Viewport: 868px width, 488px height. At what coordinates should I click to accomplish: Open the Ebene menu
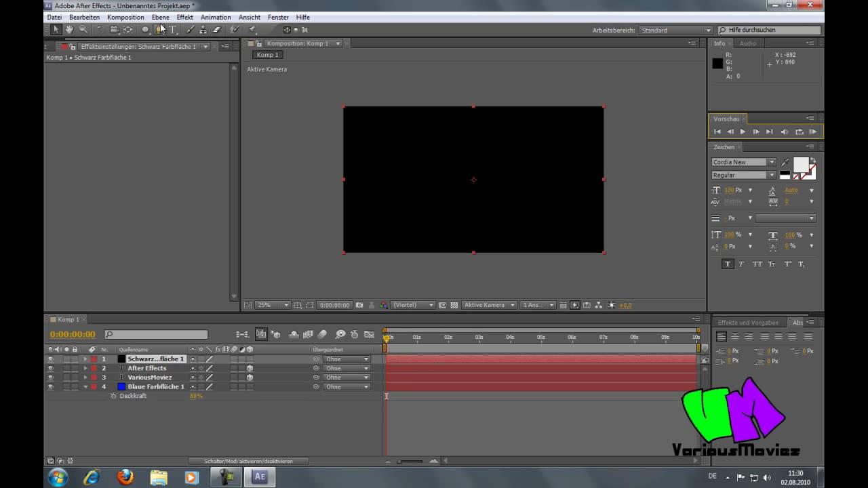161,17
